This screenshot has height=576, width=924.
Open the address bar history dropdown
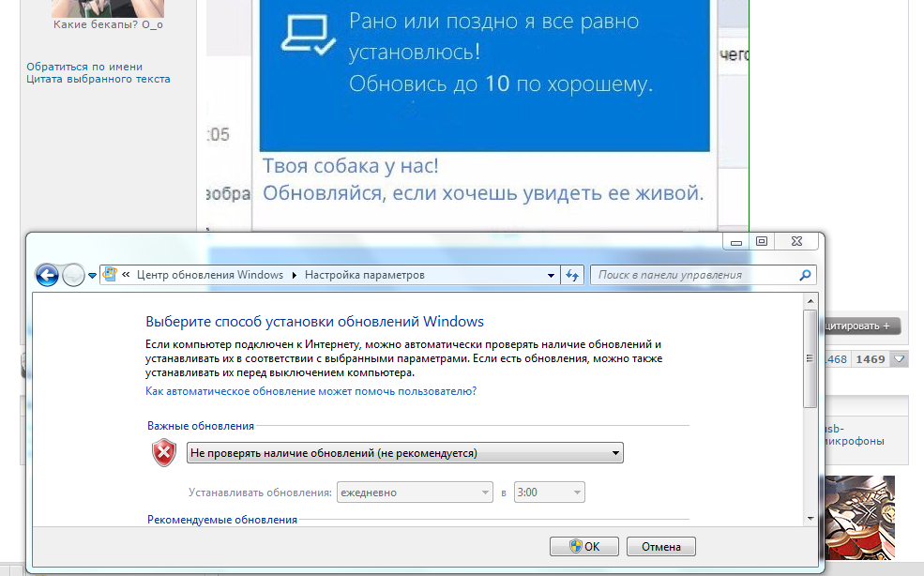pos(551,275)
